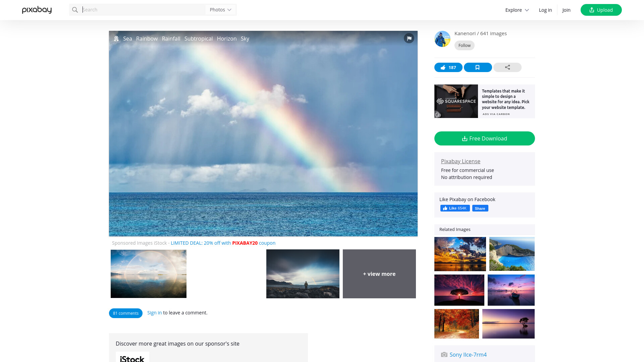Click the Upload button
The width and height of the screenshot is (644, 362).
(x=601, y=10)
